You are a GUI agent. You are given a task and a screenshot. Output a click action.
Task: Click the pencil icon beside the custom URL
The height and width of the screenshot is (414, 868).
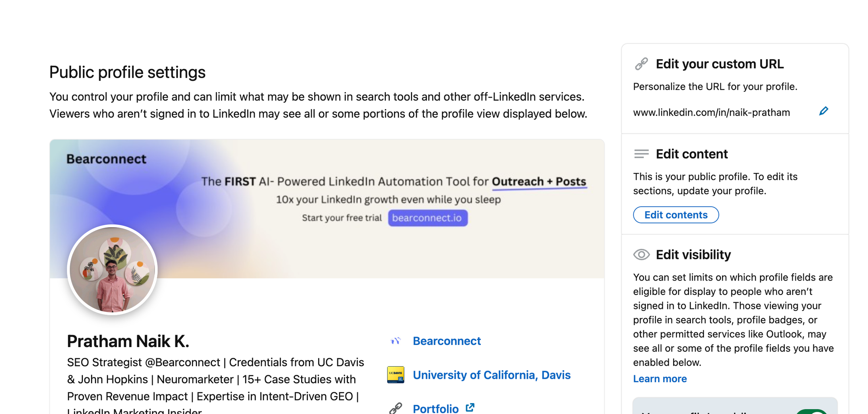823,111
